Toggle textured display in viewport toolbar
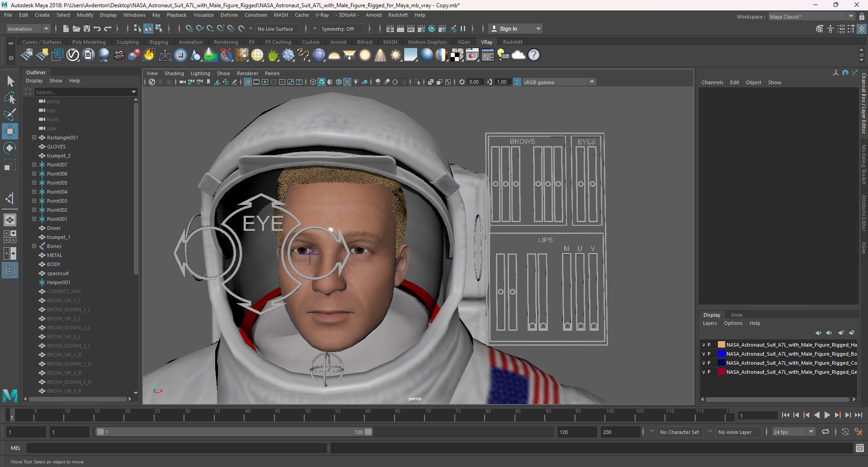Image resolution: width=868 pixels, height=467 pixels. pos(347,82)
